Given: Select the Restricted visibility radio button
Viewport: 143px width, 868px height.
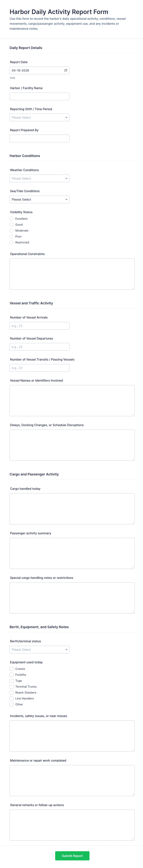Looking at the screenshot, I should (11, 242).
